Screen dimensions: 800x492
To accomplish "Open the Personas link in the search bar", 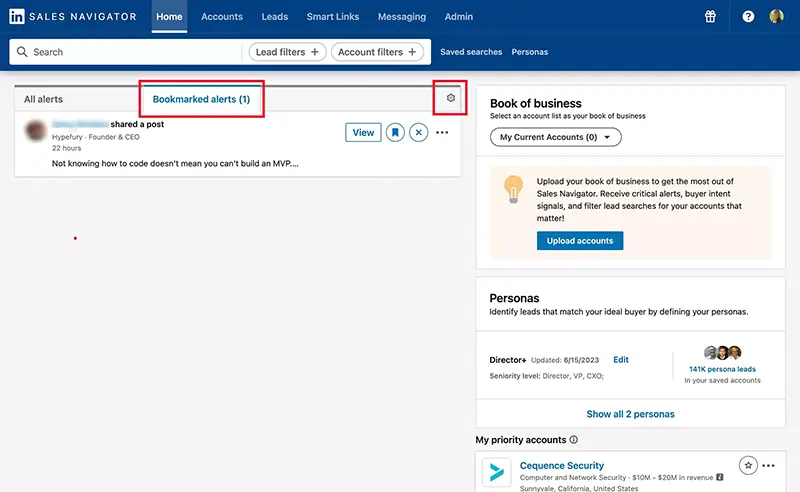I will coord(530,52).
